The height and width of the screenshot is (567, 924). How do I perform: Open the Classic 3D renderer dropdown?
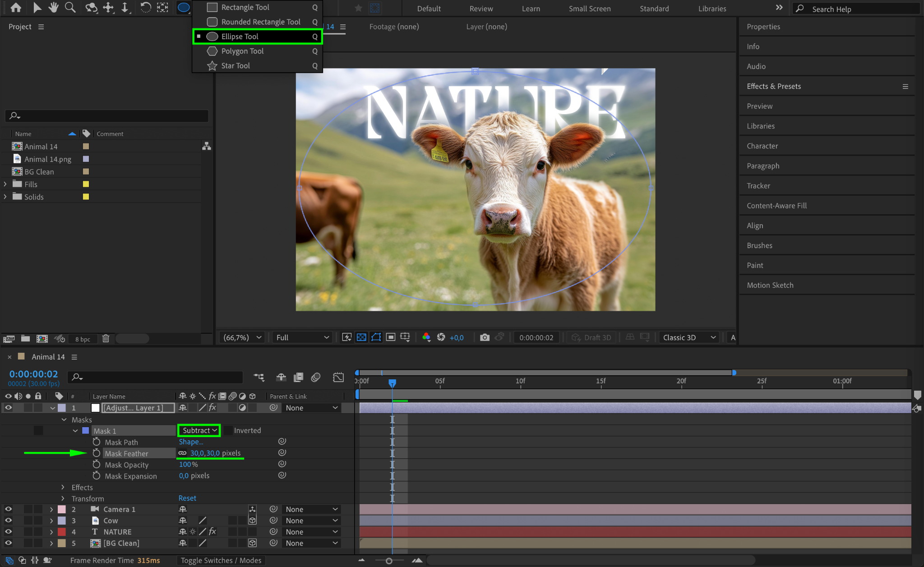[x=689, y=337]
